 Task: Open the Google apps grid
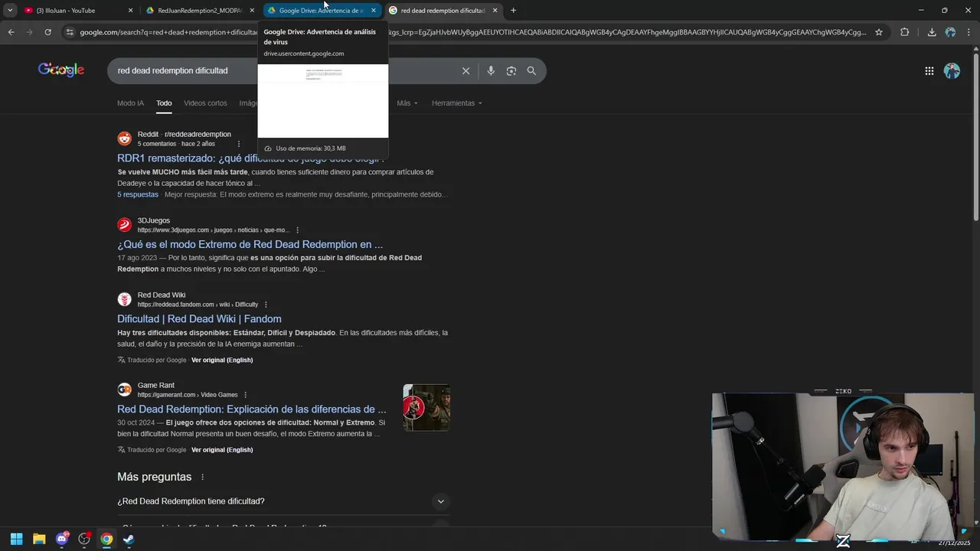coord(929,70)
